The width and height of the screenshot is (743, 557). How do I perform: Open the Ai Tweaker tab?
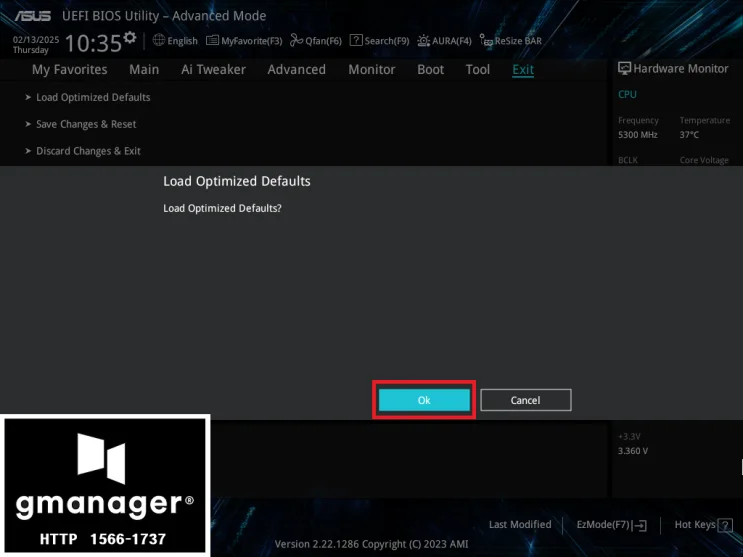213,70
